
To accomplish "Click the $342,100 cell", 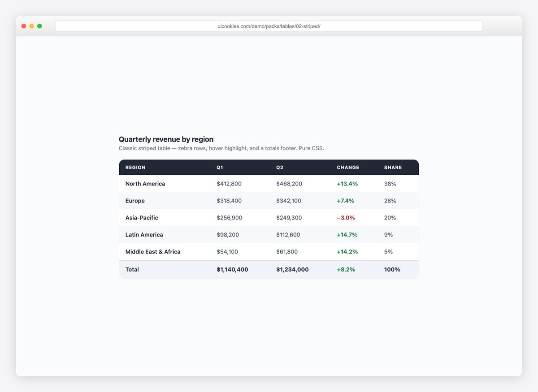I will click(x=289, y=201).
